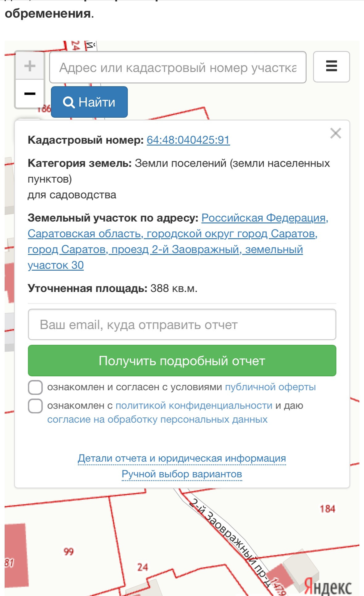Click the Найти search button
This screenshot has height=596, width=364.
point(89,102)
